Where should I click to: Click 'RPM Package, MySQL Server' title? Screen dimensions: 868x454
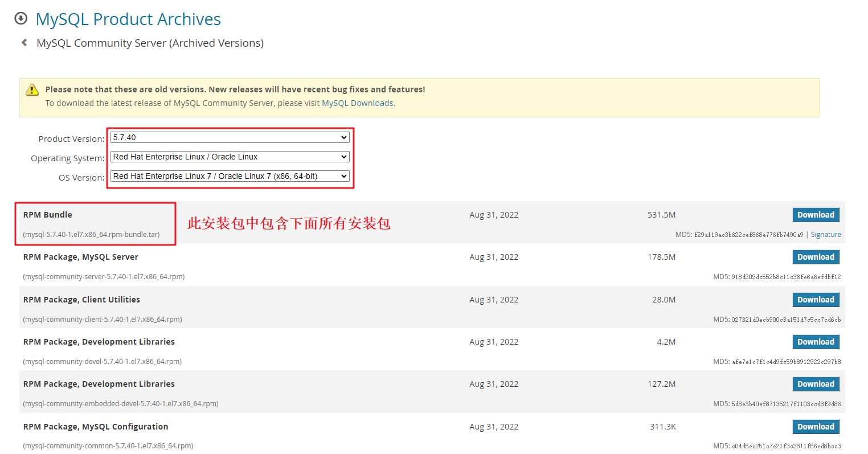(x=81, y=257)
